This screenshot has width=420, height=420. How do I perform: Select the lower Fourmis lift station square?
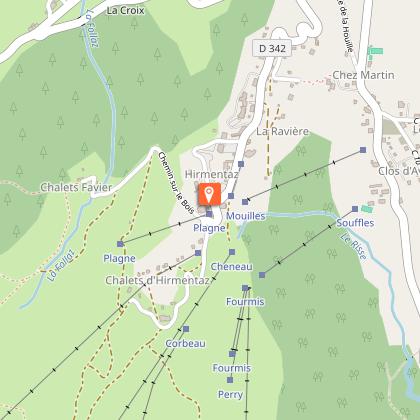[232, 354]
